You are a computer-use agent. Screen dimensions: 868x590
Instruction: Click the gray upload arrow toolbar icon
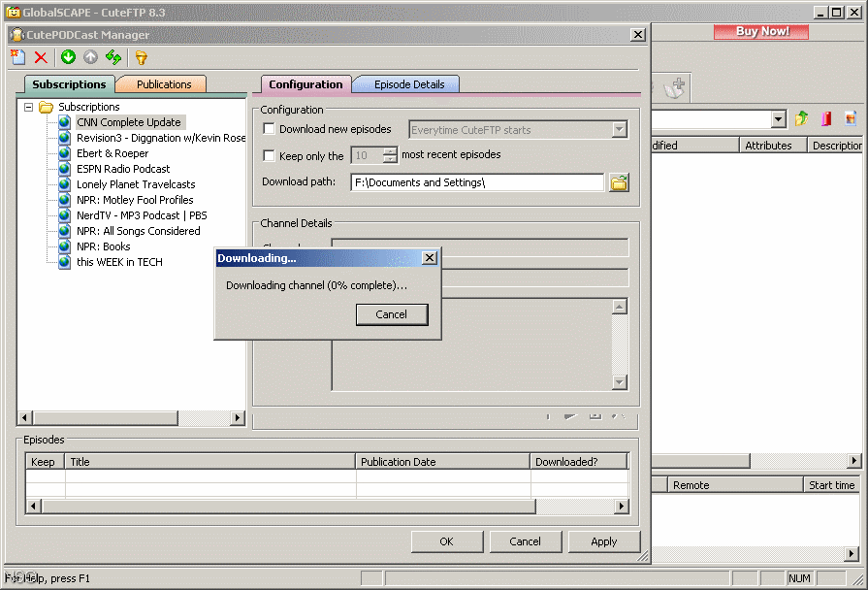click(x=90, y=57)
